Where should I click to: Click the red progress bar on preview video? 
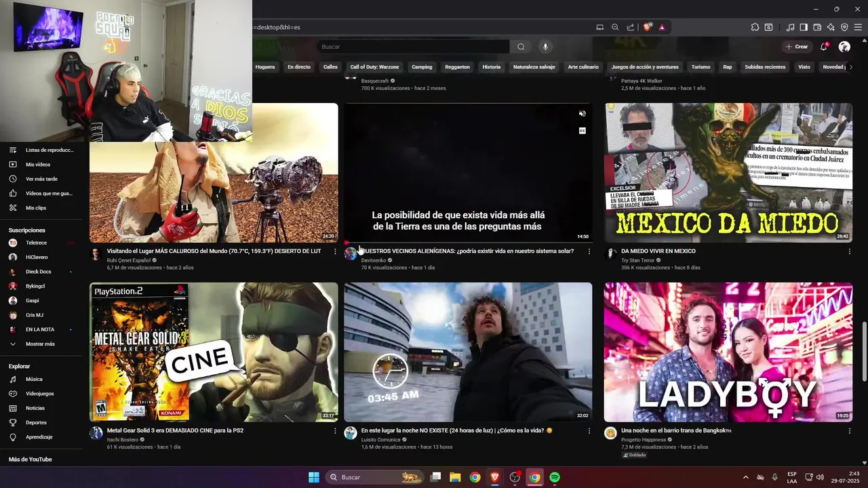click(x=347, y=242)
